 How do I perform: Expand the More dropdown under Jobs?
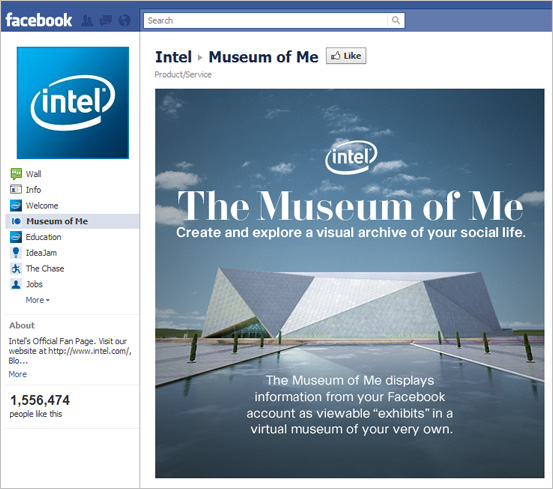tap(37, 300)
